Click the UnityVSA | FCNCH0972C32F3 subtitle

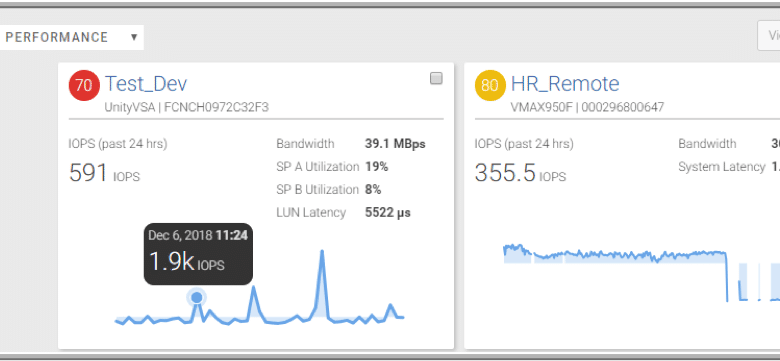point(187,107)
